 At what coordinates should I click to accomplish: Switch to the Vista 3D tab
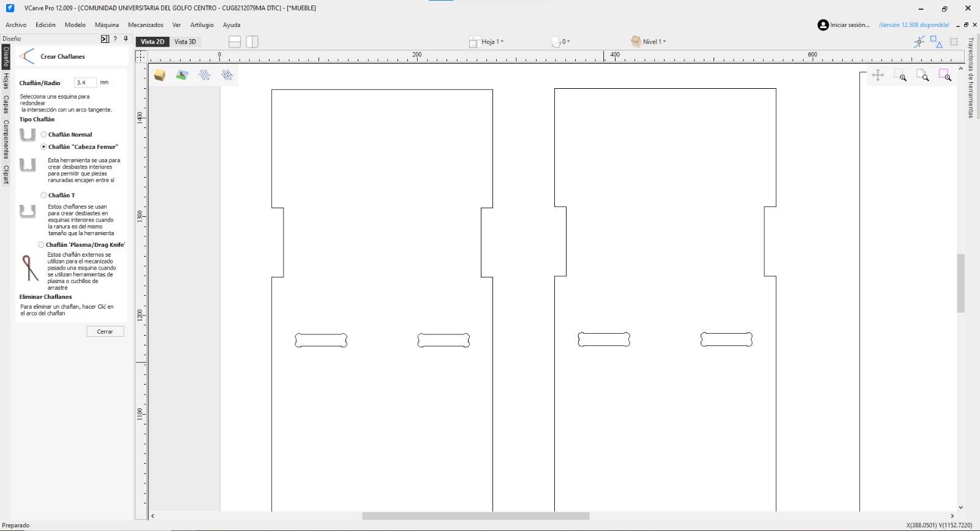tap(185, 42)
